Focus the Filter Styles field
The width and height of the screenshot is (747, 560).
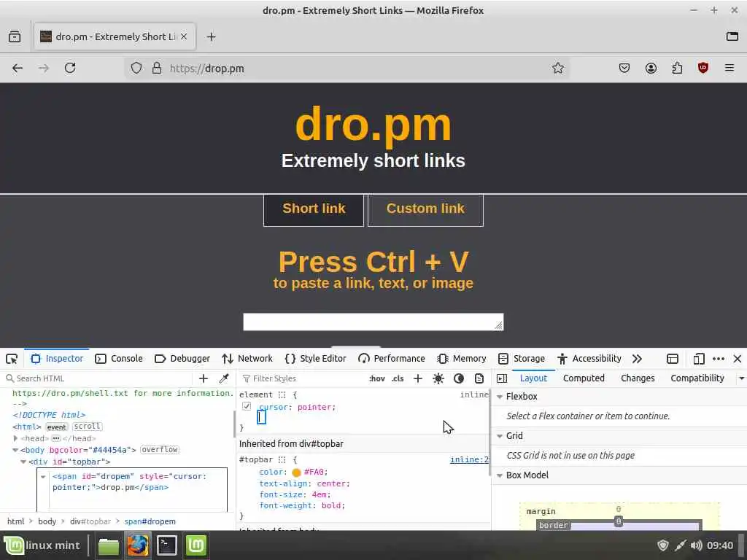(303, 378)
